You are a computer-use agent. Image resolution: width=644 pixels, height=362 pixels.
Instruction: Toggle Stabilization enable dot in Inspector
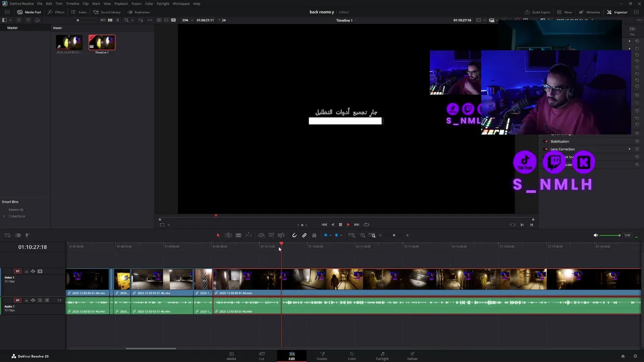[546, 141]
